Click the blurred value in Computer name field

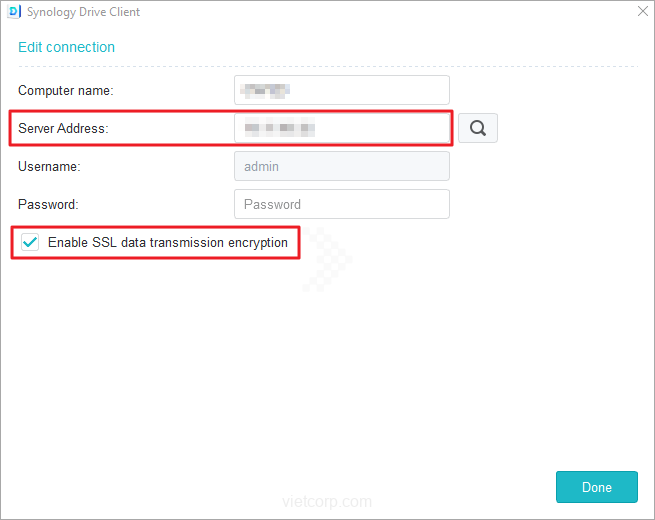tap(266, 90)
